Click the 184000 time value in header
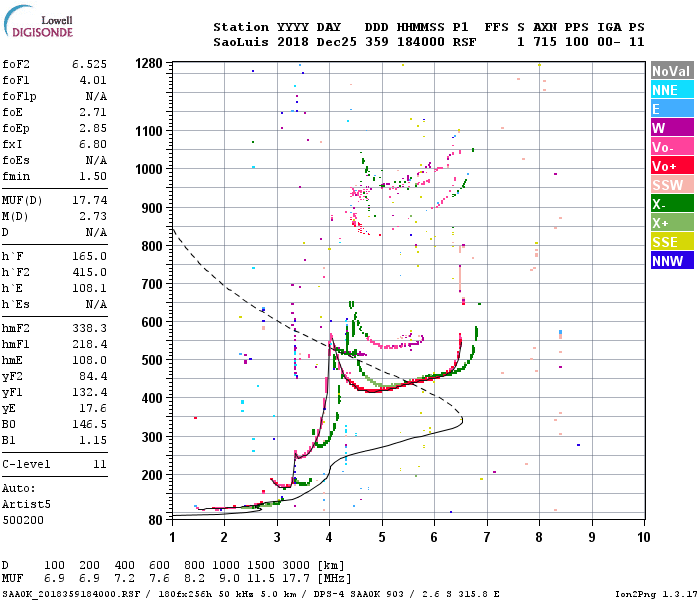 point(421,42)
